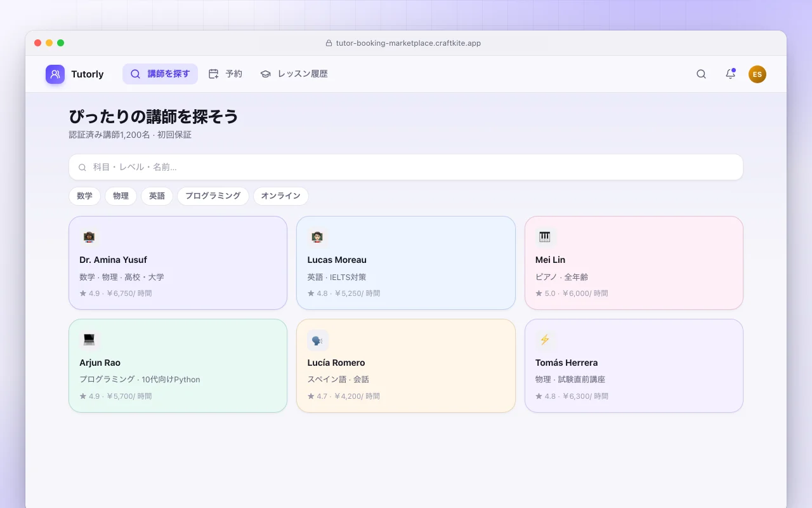This screenshot has height=508, width=812.
Task: Click スペイン語 · 会話 subject line
Action: 338,380
